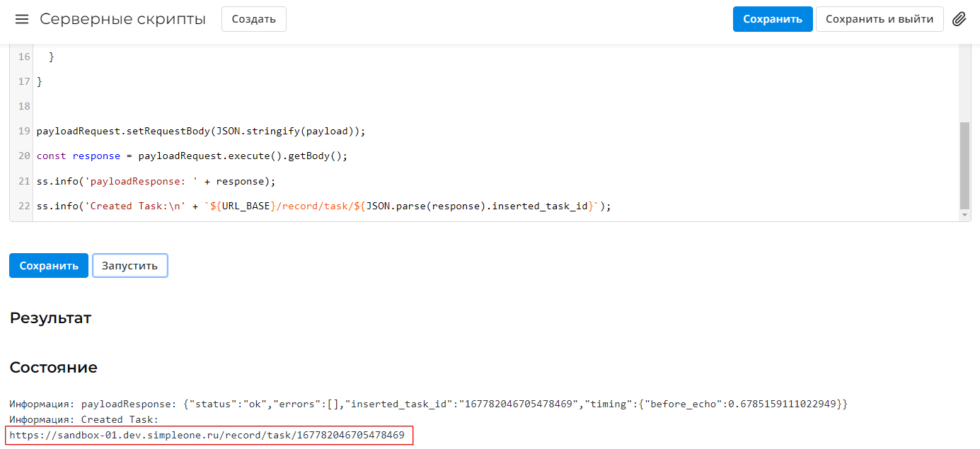The width and height of the screenshot is (980, 449).
Task: Click the Результат section heading
Action: point(50,318)
